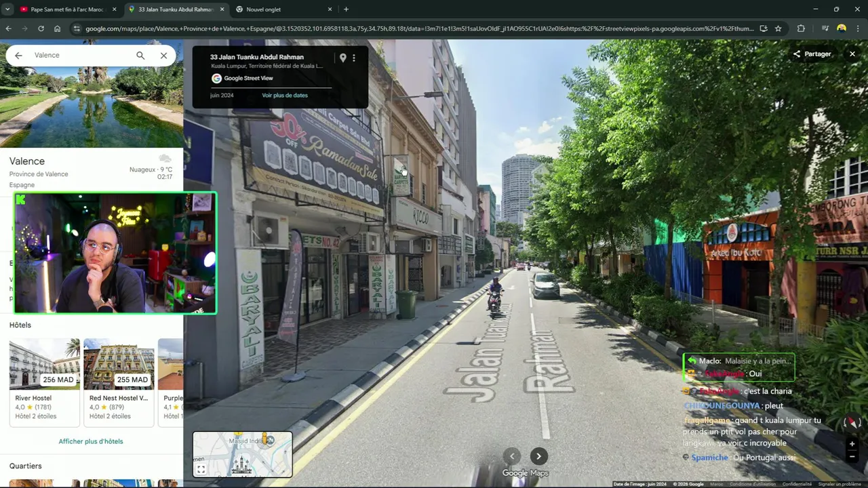Click the streamer webcam overlay
The image size is (868, 488).
pyautogui.click(x=115, y=253)
